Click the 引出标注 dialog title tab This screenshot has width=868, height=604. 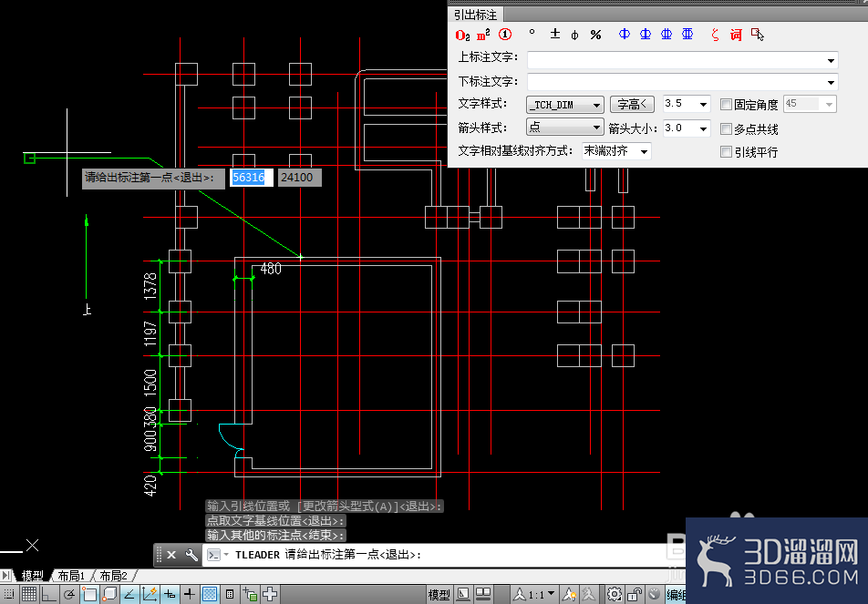(476, 15)
